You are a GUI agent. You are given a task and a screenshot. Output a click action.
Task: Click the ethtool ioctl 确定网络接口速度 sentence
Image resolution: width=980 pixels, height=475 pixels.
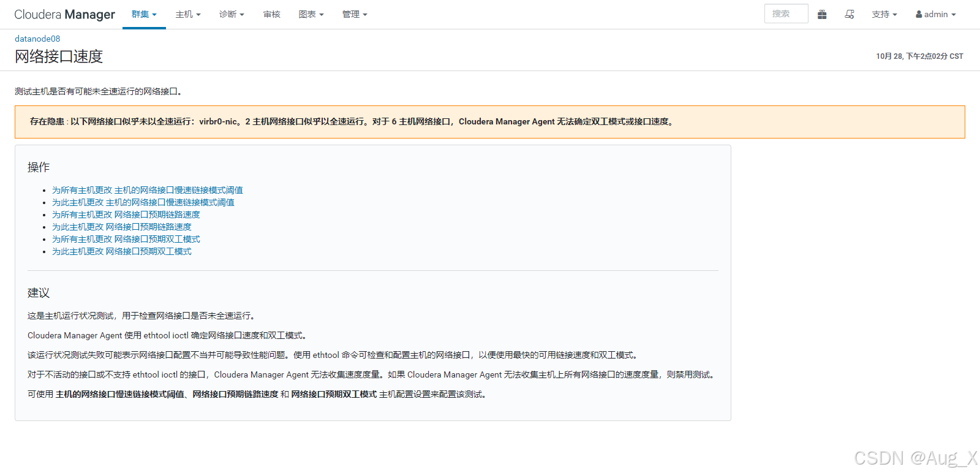168,335
